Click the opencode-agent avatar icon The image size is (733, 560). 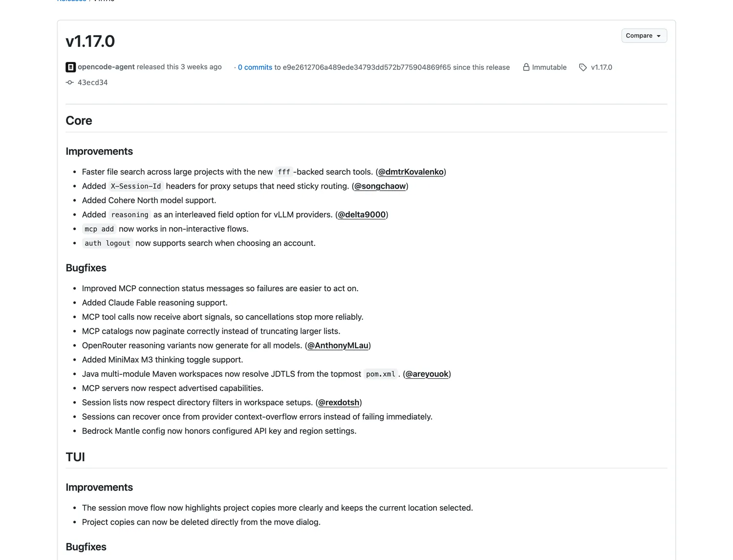tap(71, 67)
